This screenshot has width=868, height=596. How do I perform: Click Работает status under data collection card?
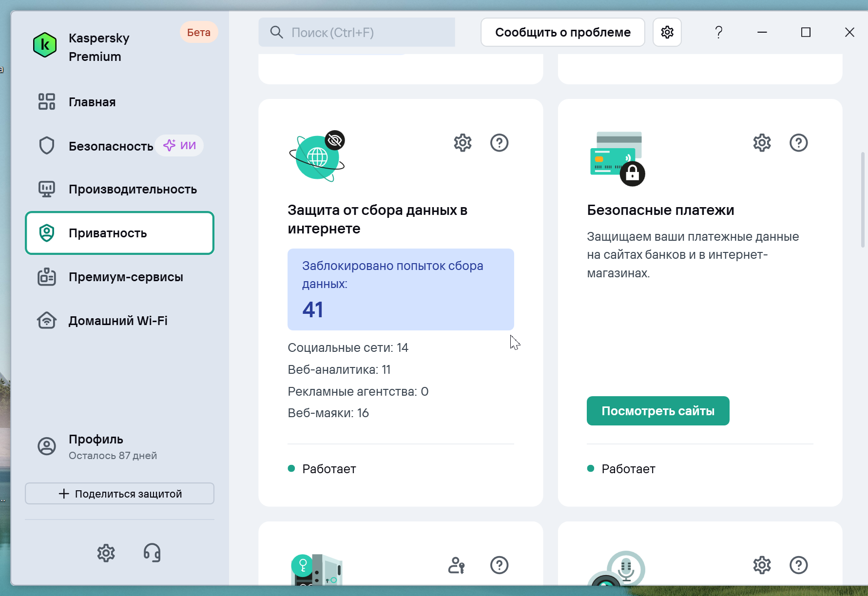(322, 469)
